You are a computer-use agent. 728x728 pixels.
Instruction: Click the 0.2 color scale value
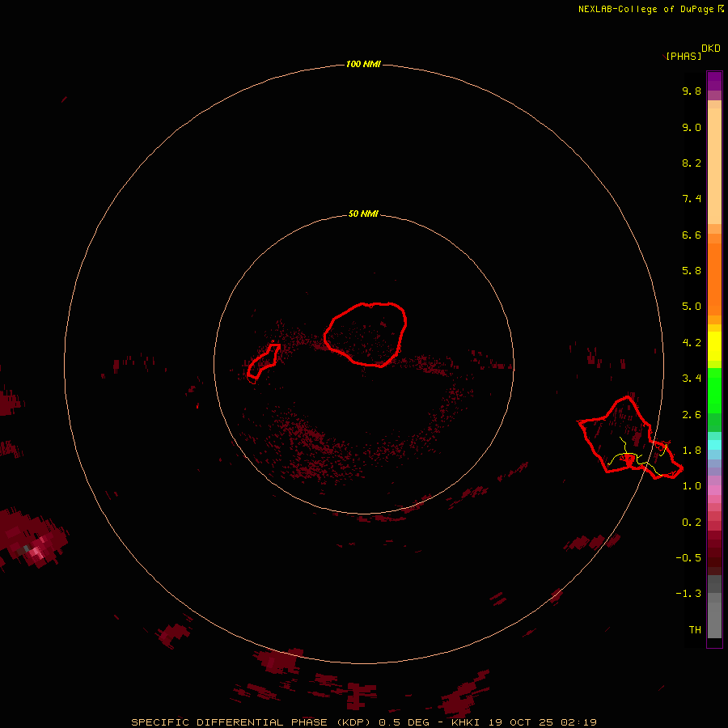(x=692, y=523)
